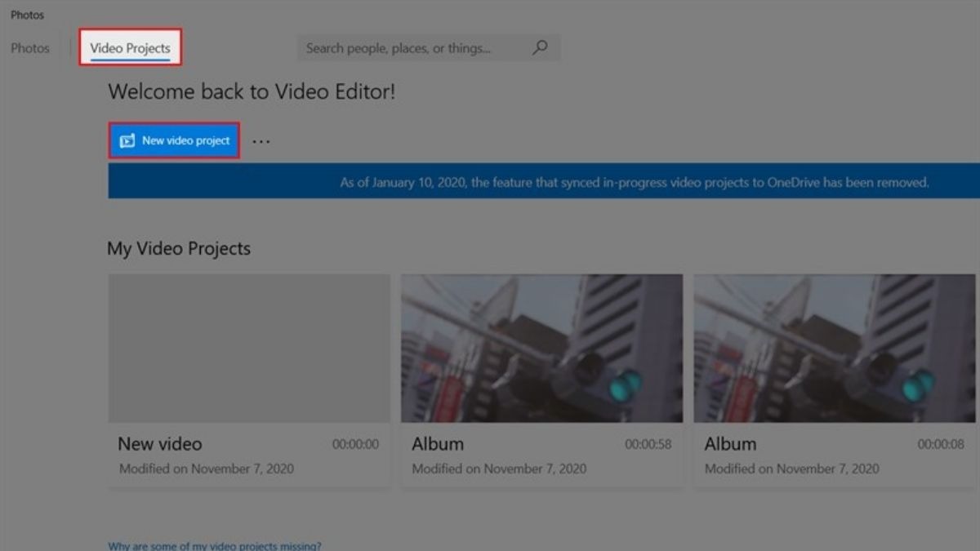The height and width of the screenshot is (551, 980).
Task: Open the Video Projects tab
Action: 131,48
